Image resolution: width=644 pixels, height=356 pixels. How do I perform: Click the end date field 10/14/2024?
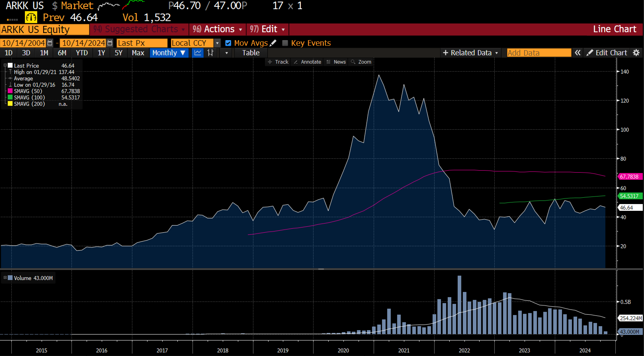pos(83,43)
